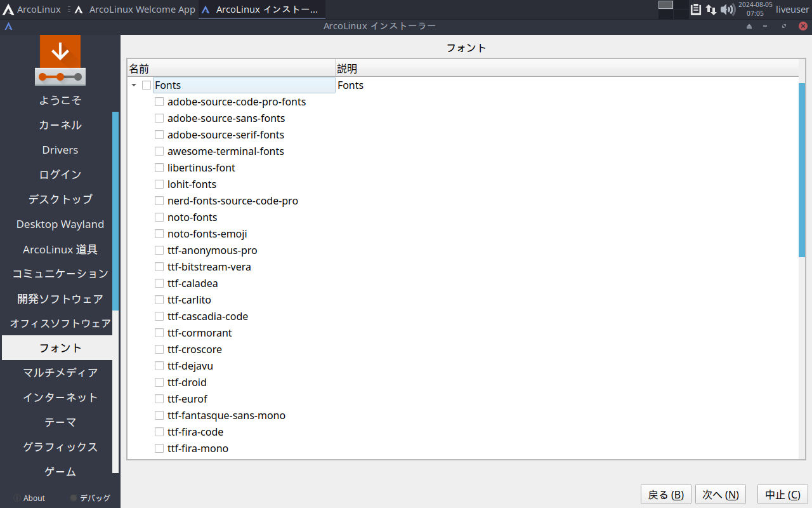
Task: Select ログイン step in sidebar
Action: tap(60, 175)
